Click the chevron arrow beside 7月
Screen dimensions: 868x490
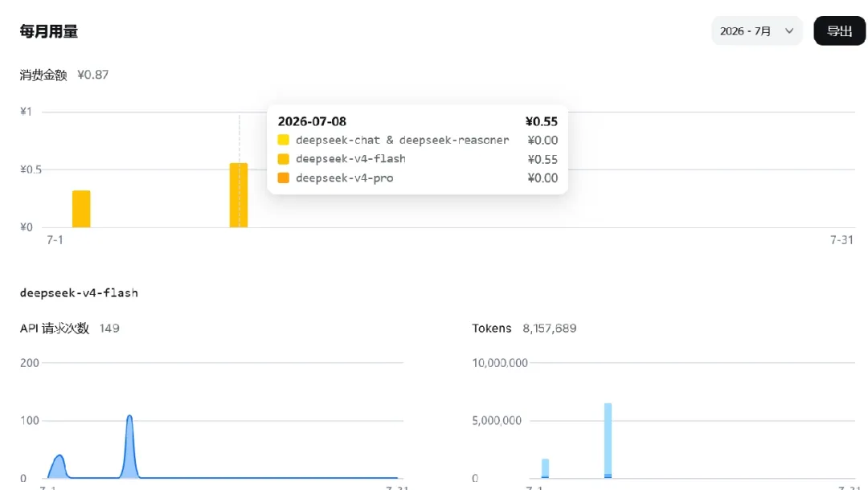[789, 31]
